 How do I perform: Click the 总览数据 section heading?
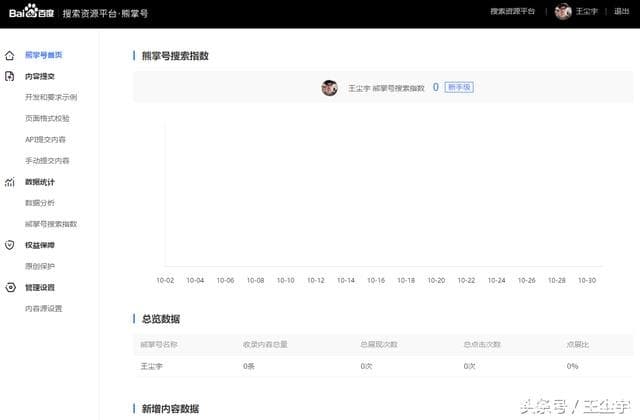[161, 319]
